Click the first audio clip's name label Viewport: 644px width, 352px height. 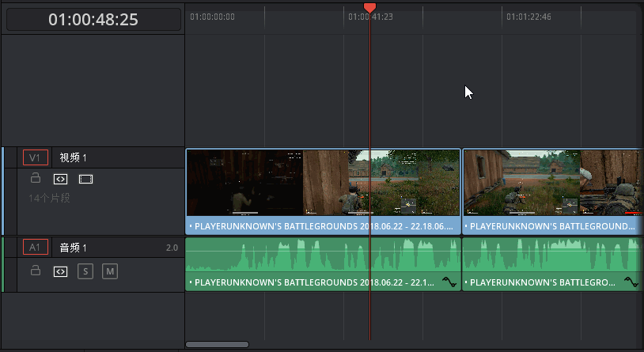(314, 282)
